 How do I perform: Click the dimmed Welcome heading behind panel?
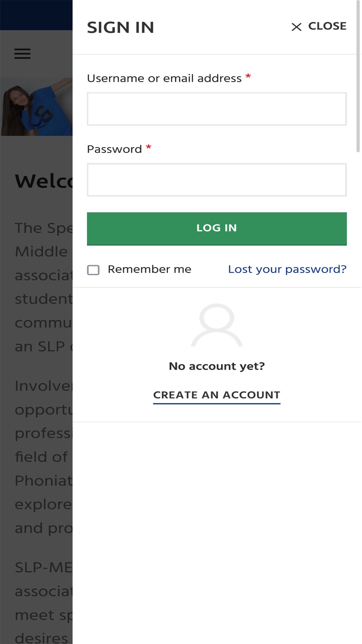click(44, 181)
